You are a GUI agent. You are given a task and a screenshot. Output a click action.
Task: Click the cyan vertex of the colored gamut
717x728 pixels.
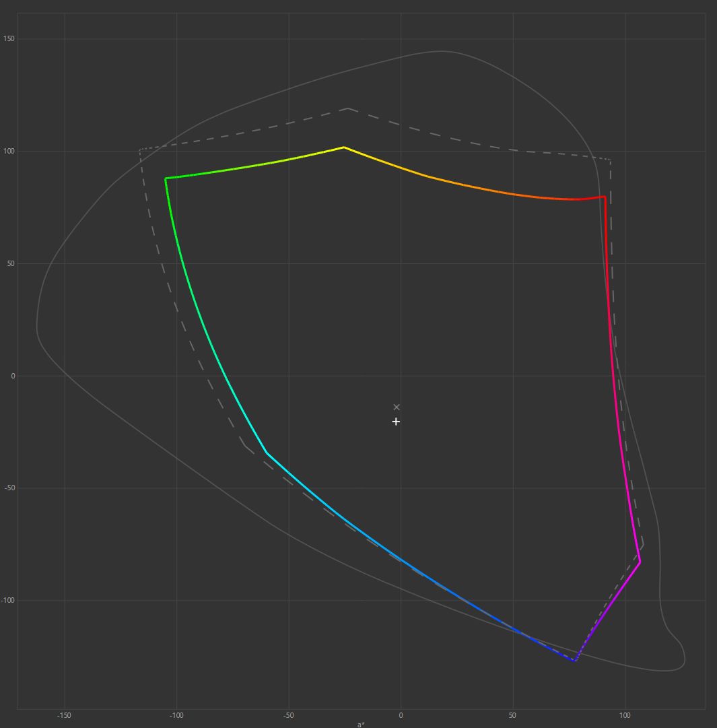[267, 453]
